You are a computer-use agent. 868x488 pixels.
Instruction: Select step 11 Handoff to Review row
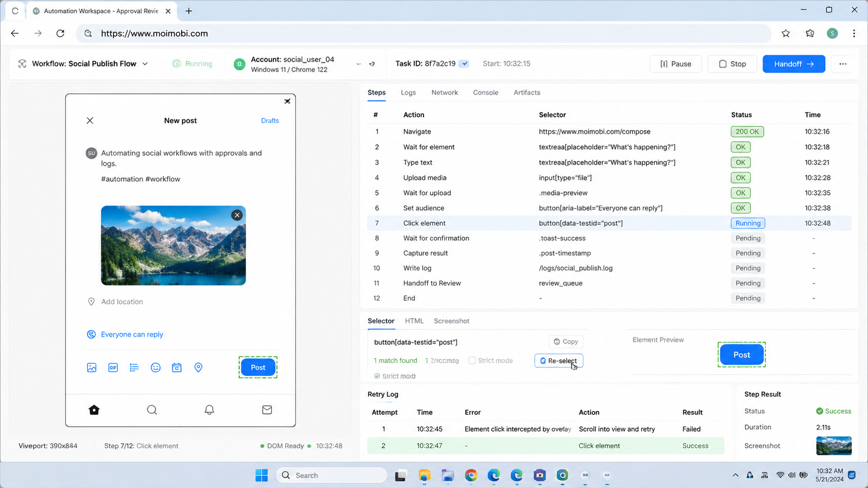609,283
